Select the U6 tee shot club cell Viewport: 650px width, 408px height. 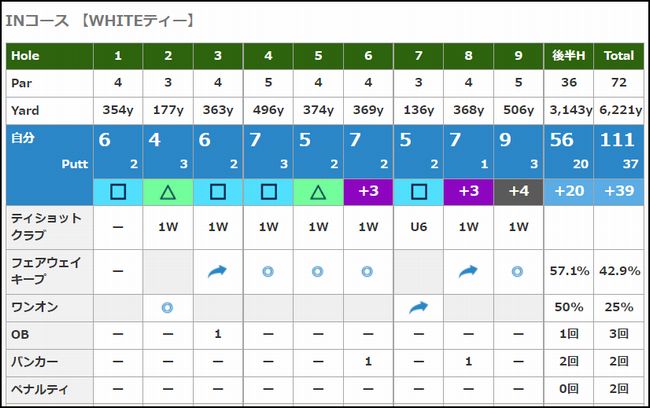tap(419, 227)
